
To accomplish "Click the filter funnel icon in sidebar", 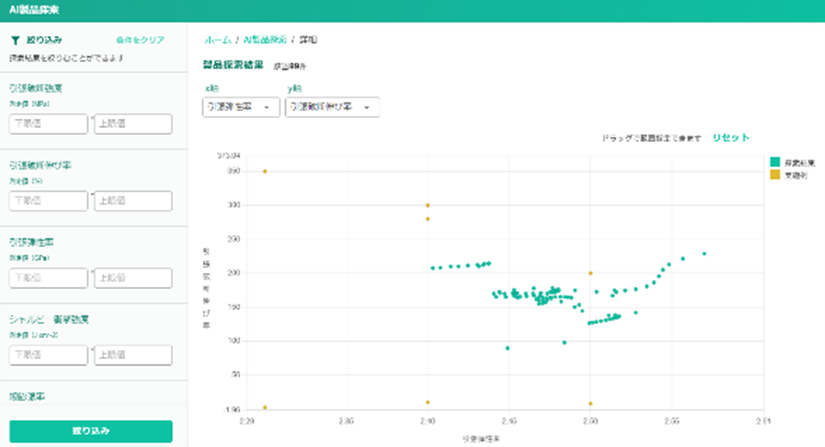I will pos(15,40).
